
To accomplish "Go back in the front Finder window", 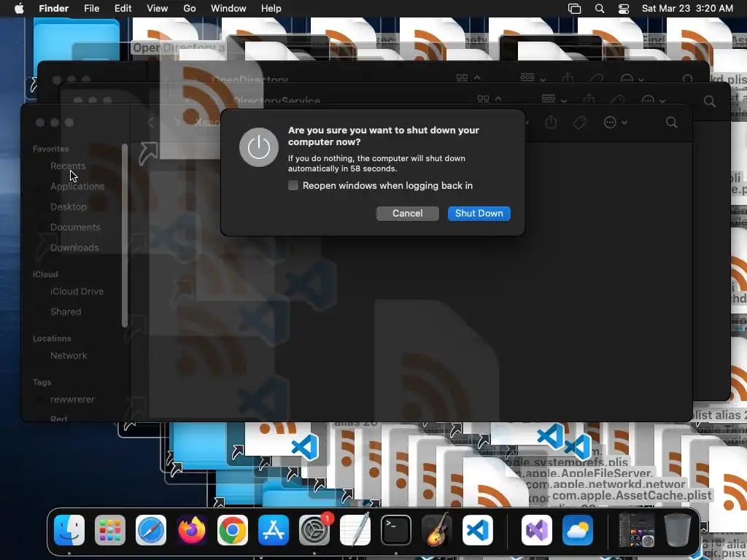I will click(x=151, y=122).
